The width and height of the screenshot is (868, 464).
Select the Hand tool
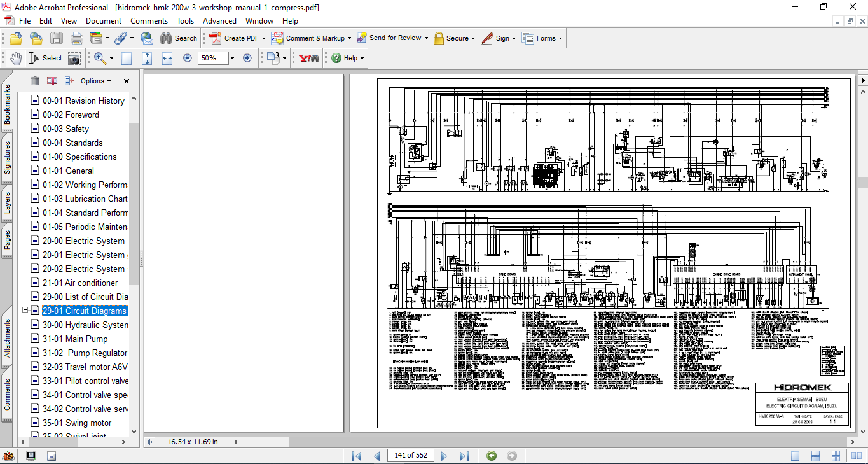[x=15, y=58]
